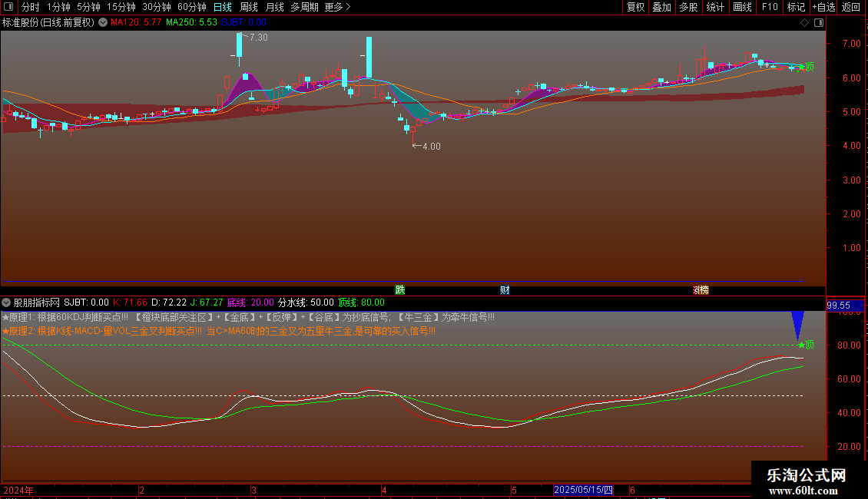Click the blue 财 marker below chart
868x499 pixels.
coord(505,290)
